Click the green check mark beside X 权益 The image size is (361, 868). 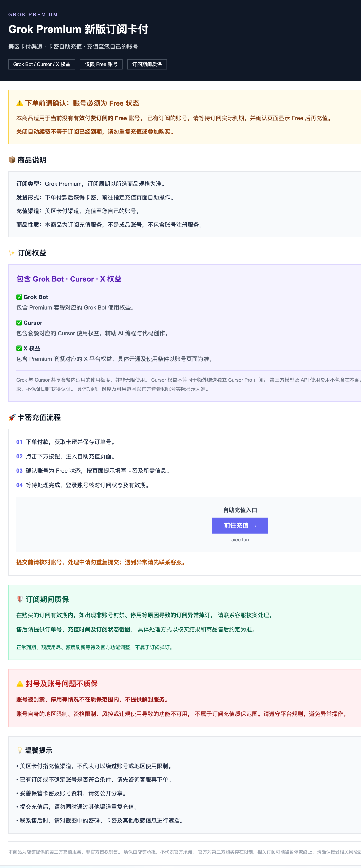19,348
